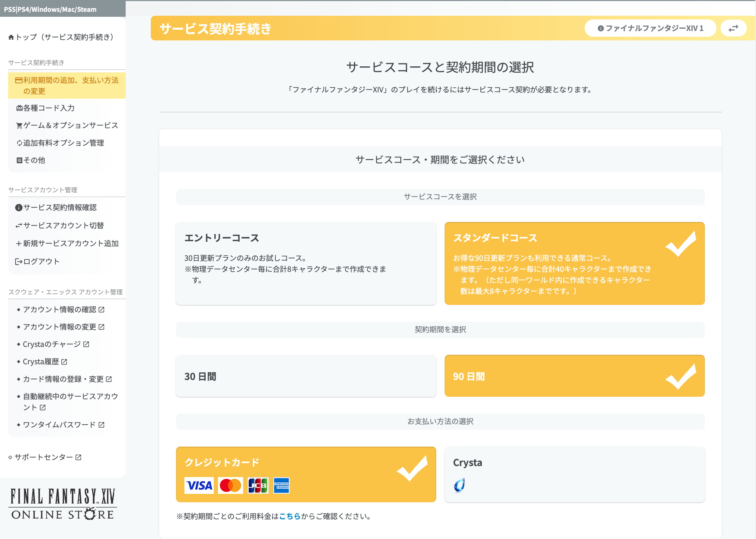Click the home icon beside トップ
The image size is (756, 539).
[x=11, y=37]
